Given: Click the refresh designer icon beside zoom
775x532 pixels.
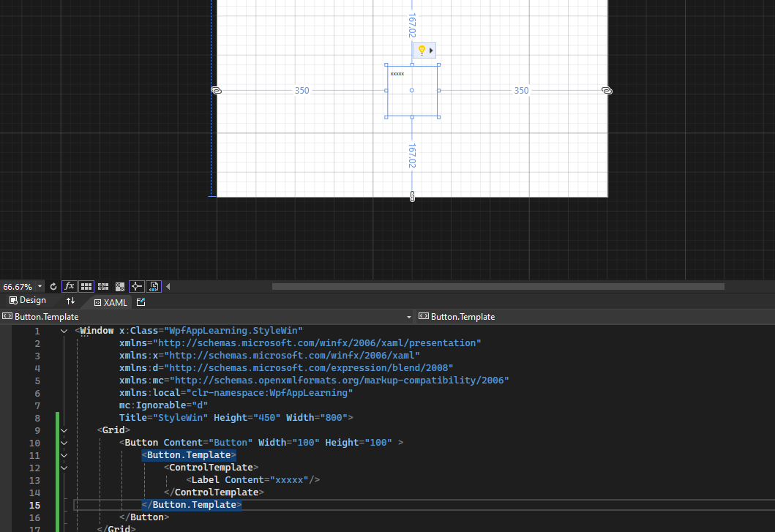Looking at the screenshot, I should pos(53,286).
